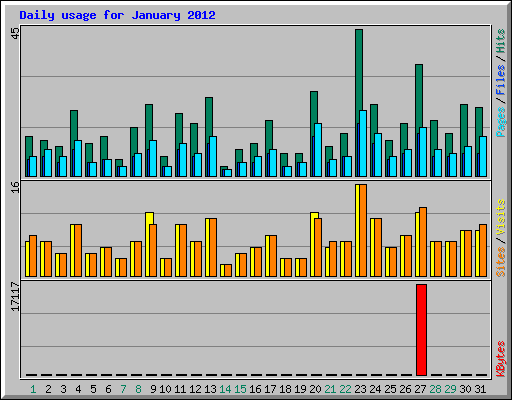Click the red KBytes bar for day 27
Screen dimensions: 512x400
click(421, 330)
